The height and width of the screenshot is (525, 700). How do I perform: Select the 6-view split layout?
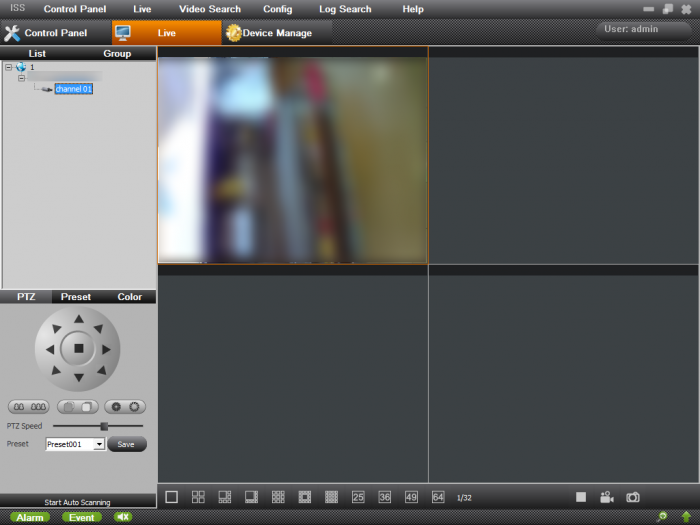[x=225, y=497]
